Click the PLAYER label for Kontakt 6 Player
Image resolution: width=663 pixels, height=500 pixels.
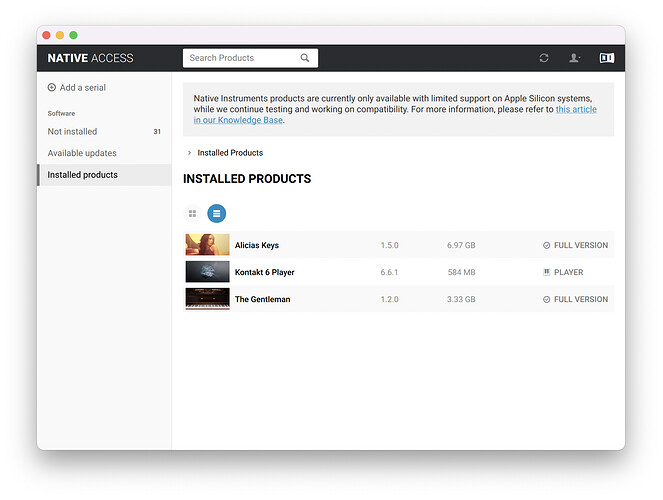click(x=569, y=272)
